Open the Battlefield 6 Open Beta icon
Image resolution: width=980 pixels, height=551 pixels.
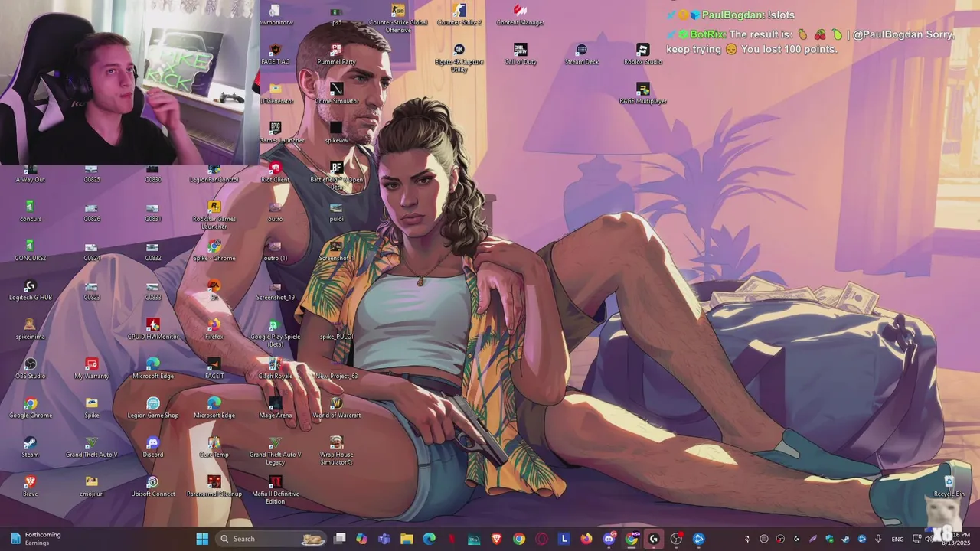point(336,176)
